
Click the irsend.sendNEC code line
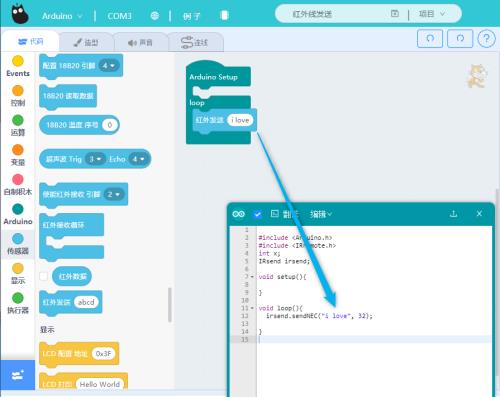(319, 316)
